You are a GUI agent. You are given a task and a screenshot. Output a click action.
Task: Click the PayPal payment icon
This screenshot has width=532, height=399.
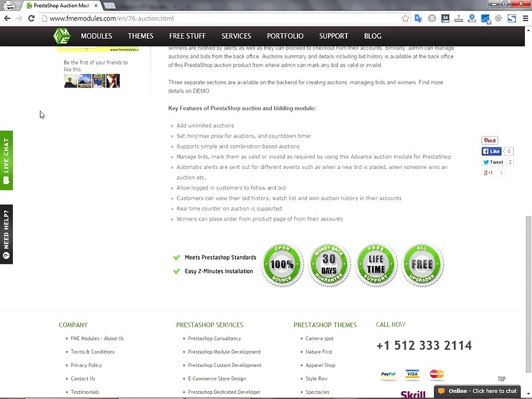click(388, 374)
